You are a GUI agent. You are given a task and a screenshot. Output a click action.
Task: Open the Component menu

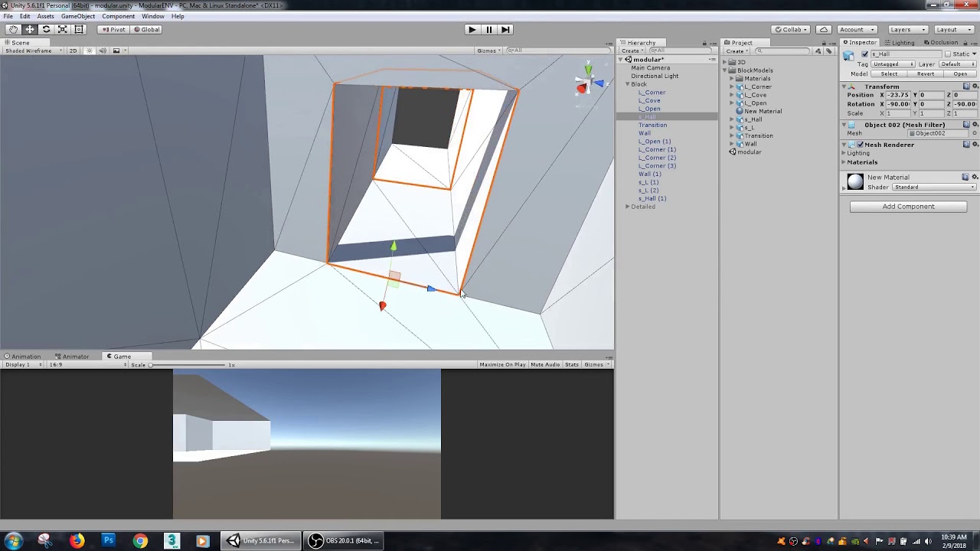118,16
